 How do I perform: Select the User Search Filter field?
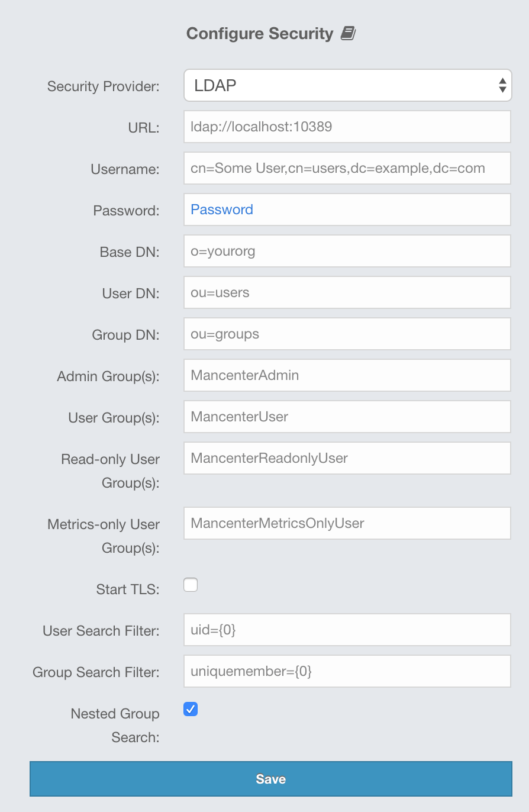347,630
